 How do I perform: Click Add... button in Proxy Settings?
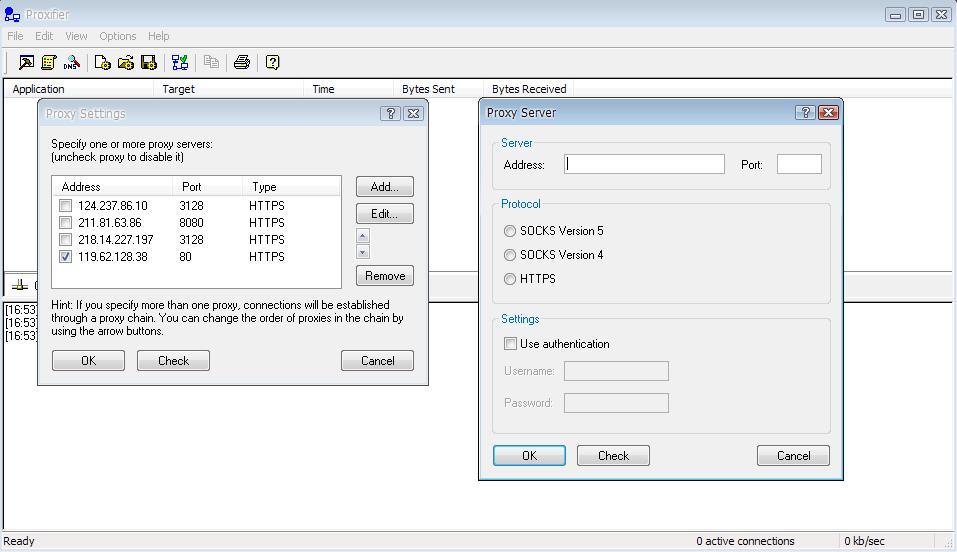click(385, 186)
